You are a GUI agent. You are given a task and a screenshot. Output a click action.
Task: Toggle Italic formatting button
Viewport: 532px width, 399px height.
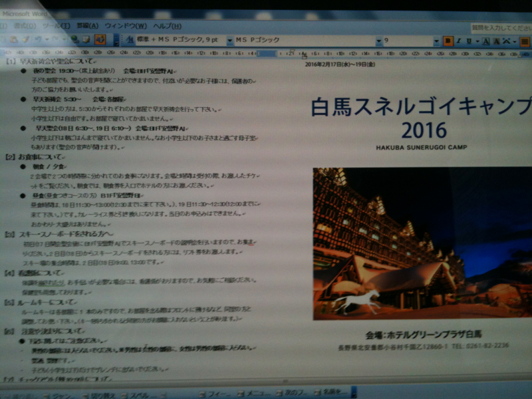coord(459,41)
